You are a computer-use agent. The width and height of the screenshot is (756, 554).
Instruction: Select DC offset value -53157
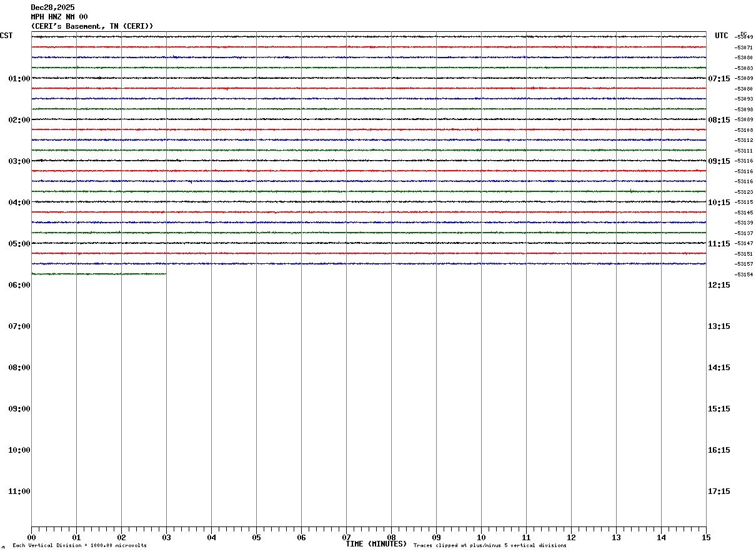(x=744, y=264)
